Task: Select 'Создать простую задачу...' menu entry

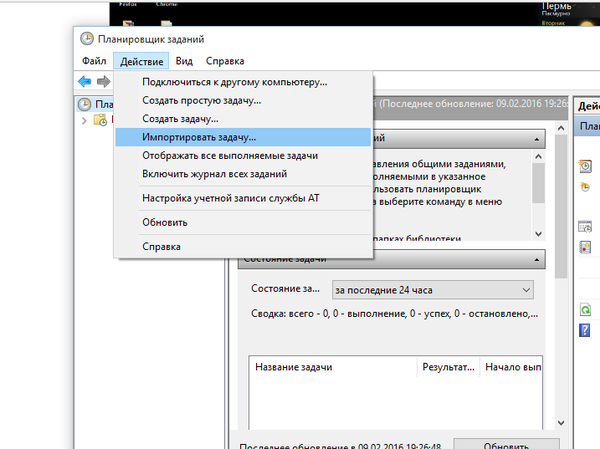Action: pyautogui.click(x=201, y=101)
